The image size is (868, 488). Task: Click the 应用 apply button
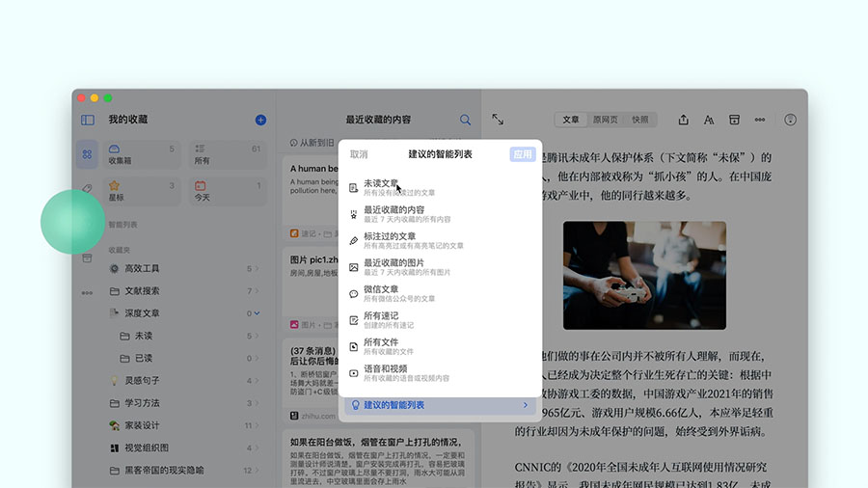point(522,154)
